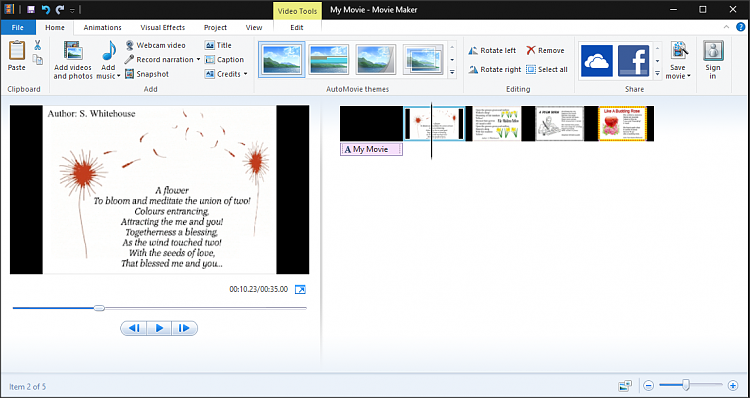Expand the Record narration dropdown arrow
The height and width of the screenshot is (398, 750).
coord(199,60)
